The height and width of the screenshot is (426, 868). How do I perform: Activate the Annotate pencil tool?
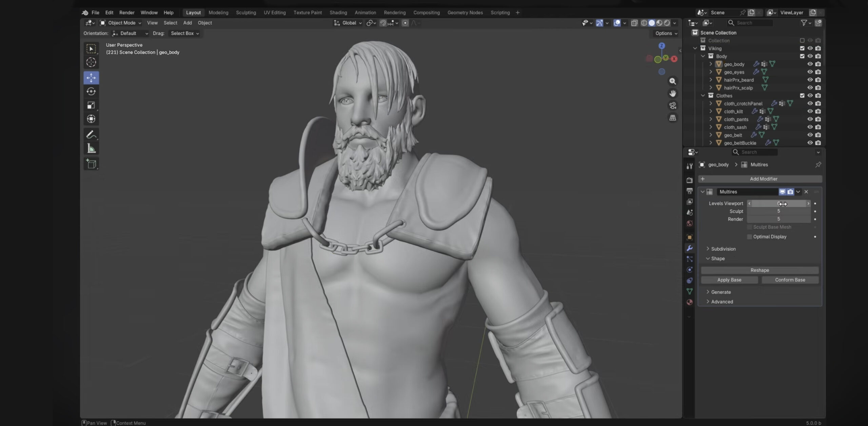pos(91,135)
